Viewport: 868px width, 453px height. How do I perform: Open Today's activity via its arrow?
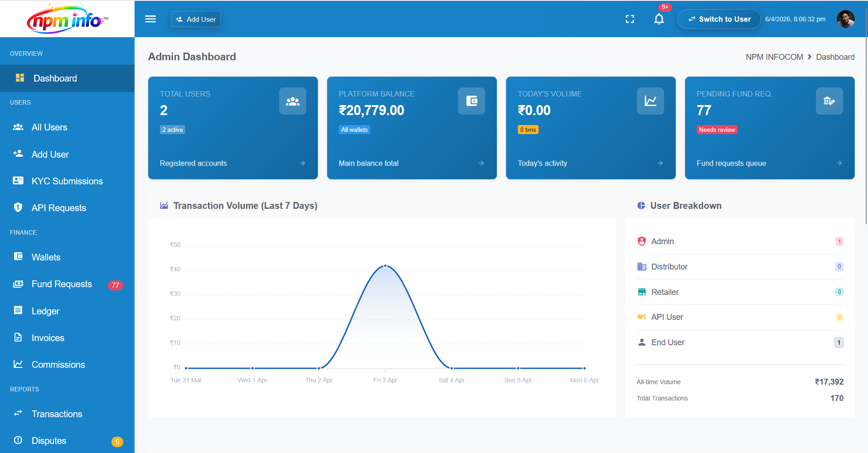point(660,163)
